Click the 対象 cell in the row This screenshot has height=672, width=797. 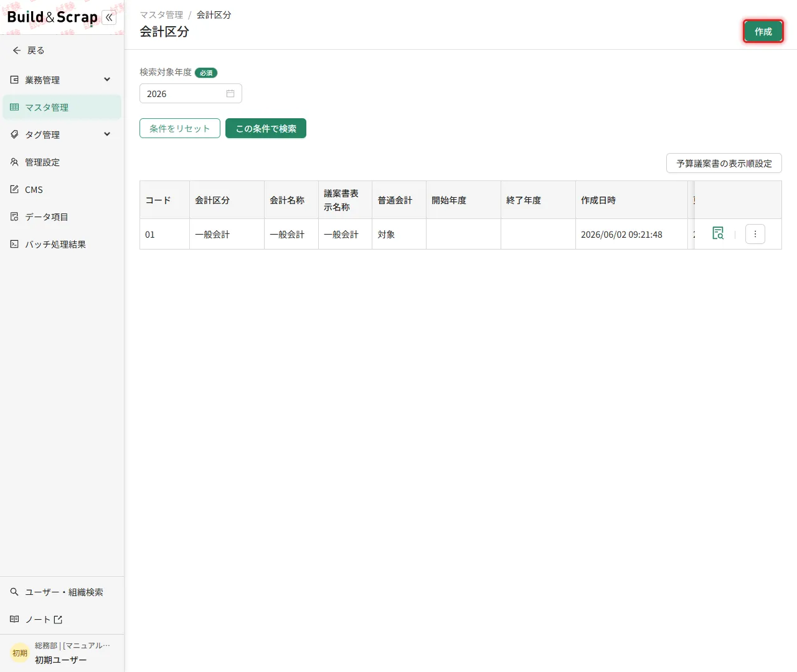tap(399, 234)
